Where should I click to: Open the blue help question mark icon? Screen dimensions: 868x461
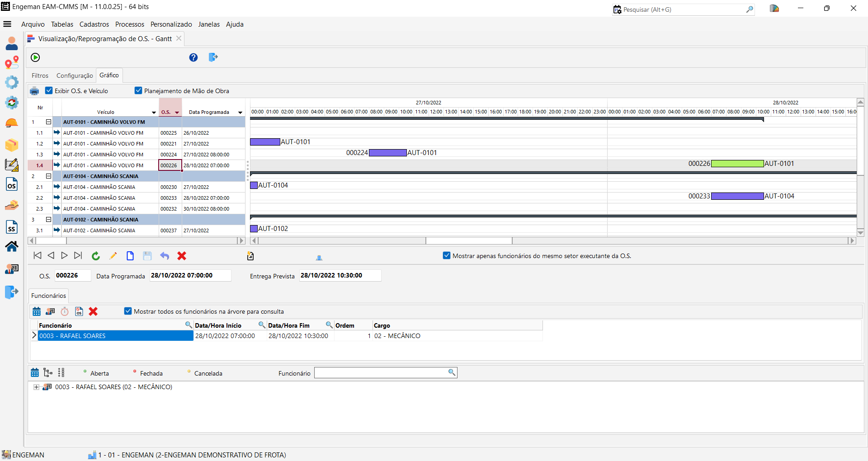point(193,57)
